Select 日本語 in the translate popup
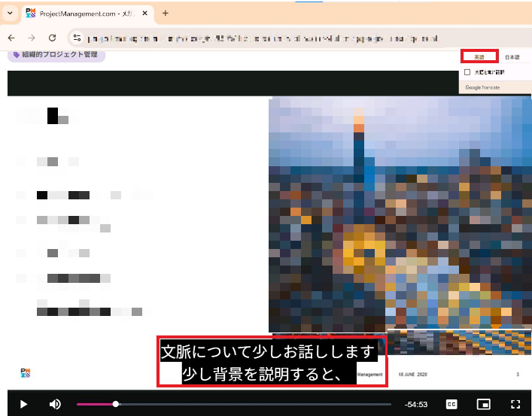This screenshot has height=416, width=532. (x=512, y=57)
